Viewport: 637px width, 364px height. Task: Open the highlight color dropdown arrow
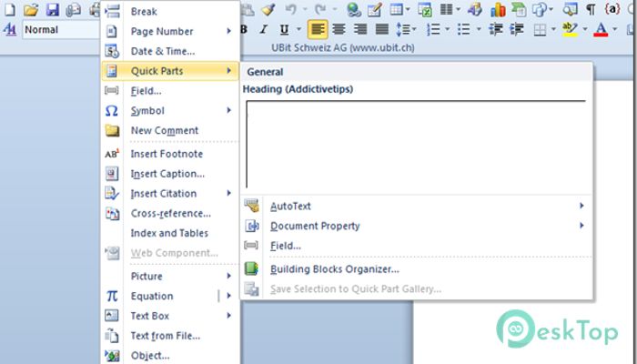[x=585, y=29]
